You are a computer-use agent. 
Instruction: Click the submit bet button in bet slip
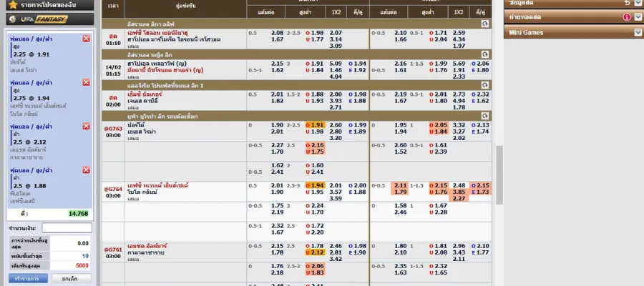tap(28, 278)
